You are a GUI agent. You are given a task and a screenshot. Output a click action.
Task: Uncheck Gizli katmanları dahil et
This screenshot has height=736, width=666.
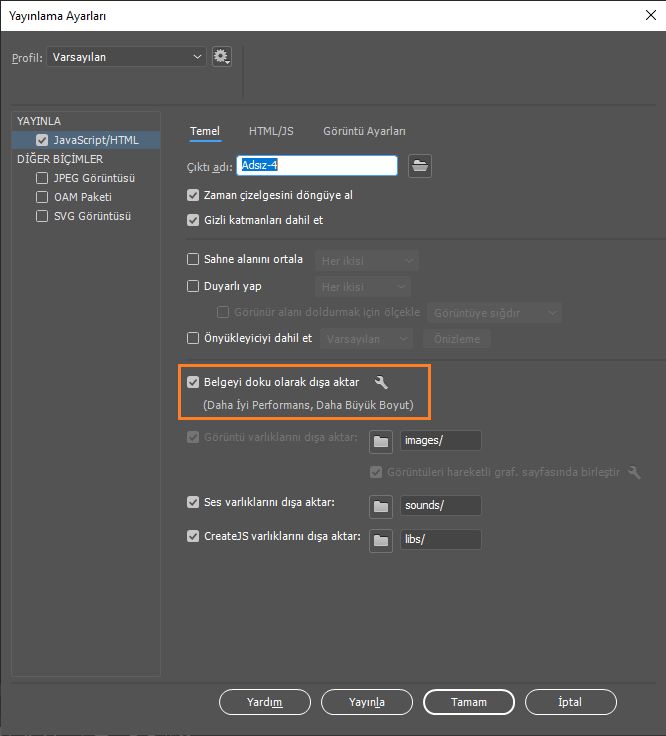[193, 220]
